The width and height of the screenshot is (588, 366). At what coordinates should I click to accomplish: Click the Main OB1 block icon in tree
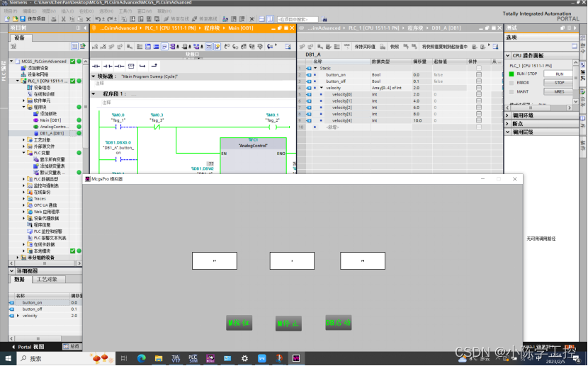coord(35,120)
